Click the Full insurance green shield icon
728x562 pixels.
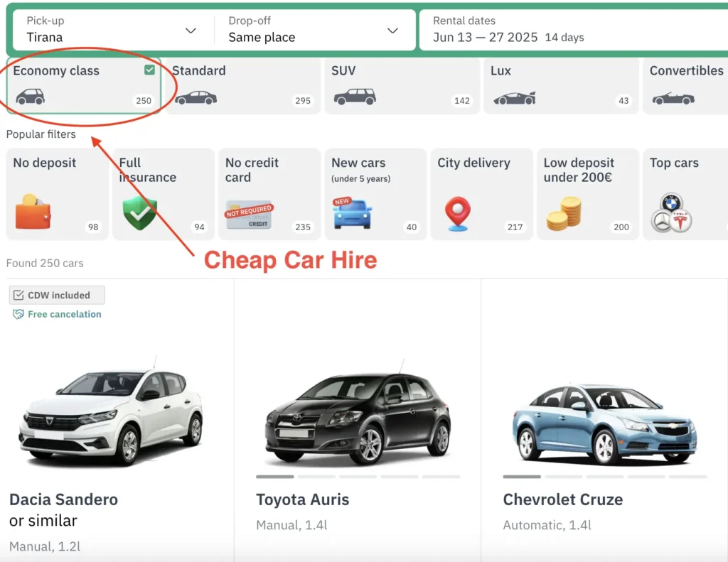pos(140,213)
